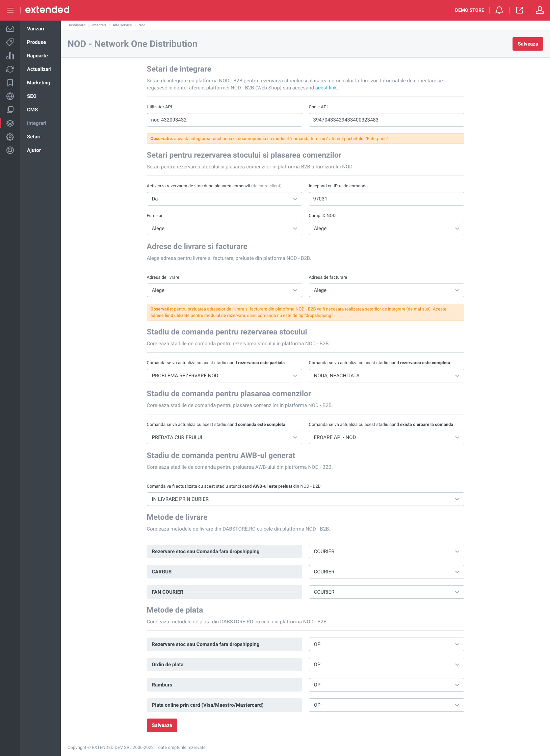The width and height of the screenshot is (550, 756).
Task: Open the Activeaza rezervarea de stoc dropdown
Action: click(224, 199)
